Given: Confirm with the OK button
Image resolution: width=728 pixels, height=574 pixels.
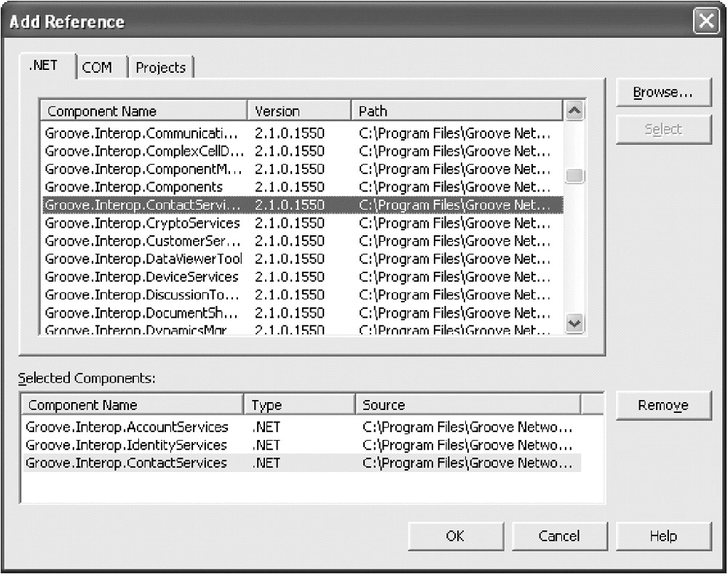Looking at the screenshot, I should click(455, 536).
